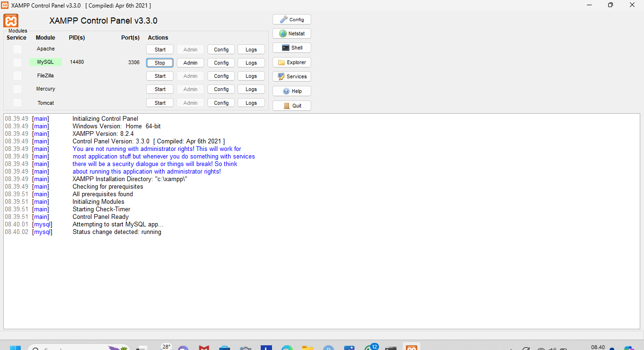Start the Tomcat module

pyautogui.click(x=160, y=103)
